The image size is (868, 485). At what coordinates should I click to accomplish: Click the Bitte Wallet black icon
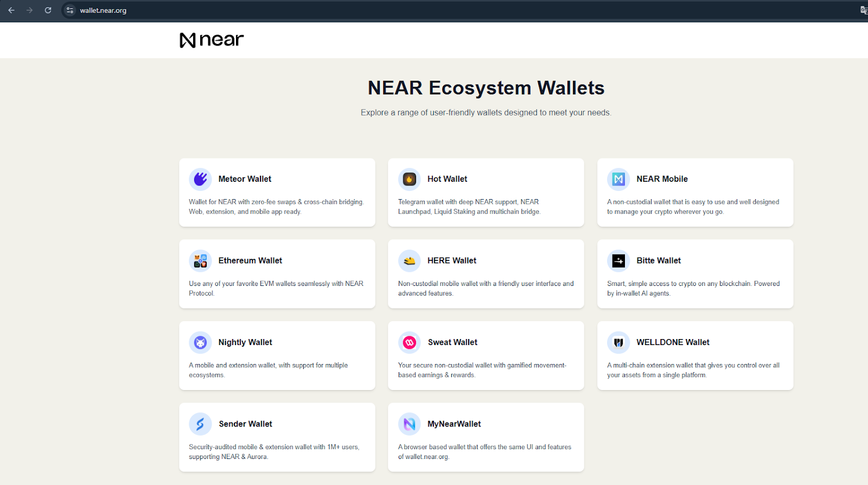(618, 261)
